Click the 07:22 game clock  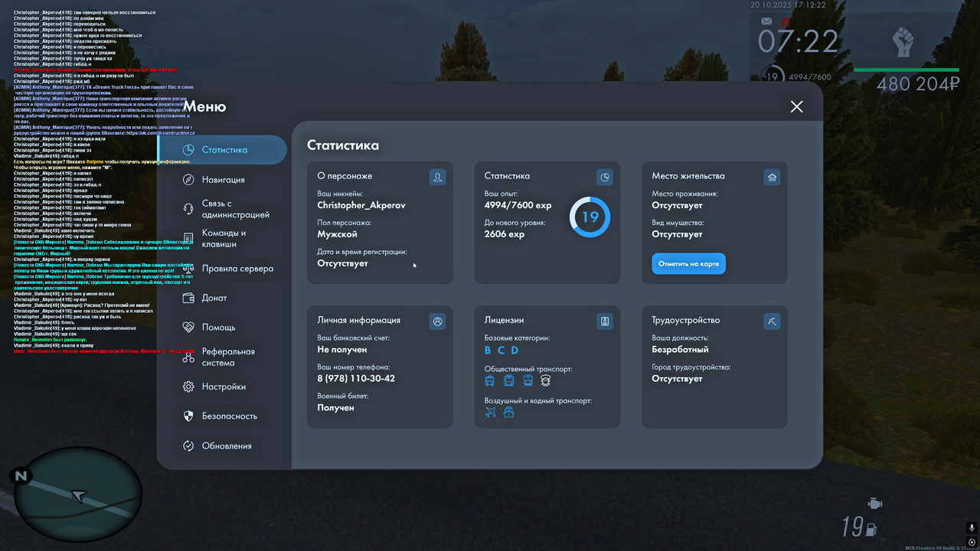799,41
